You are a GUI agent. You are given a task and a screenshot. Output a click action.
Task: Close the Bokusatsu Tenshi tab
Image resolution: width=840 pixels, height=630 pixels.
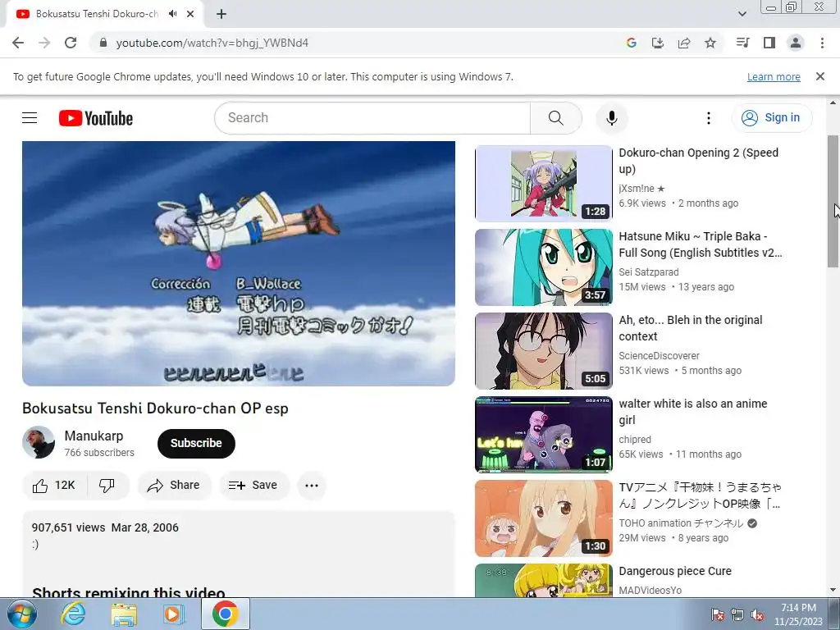(190, 14)
